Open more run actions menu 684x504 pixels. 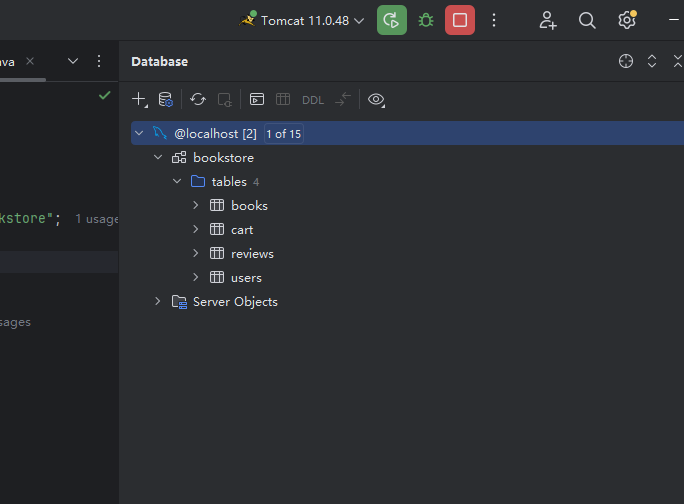[494, 20]
